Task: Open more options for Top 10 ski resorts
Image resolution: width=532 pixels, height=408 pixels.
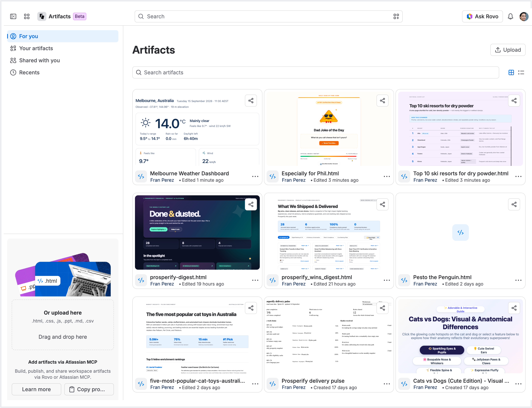Action: [518, 177]
